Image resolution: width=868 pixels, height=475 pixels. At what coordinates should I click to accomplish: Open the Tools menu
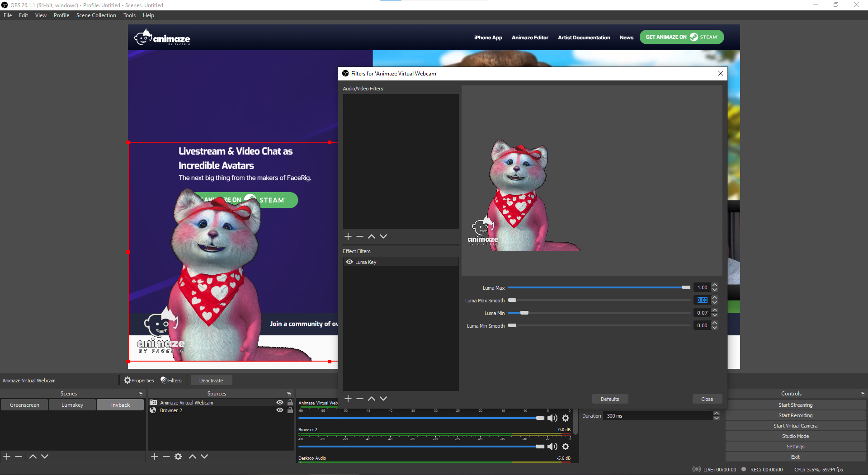[x=130, y=15]
